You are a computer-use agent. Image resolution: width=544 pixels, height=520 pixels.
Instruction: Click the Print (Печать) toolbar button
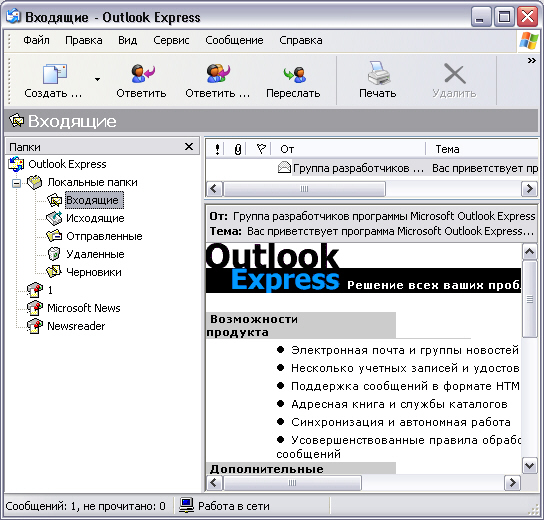pyautogui.click(x=377, y=80)
